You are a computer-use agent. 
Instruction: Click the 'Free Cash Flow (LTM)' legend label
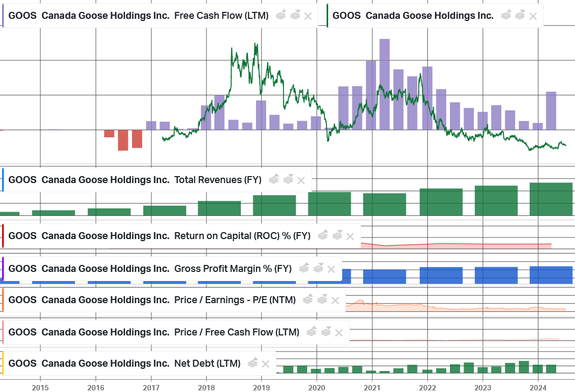pos(221,16)
